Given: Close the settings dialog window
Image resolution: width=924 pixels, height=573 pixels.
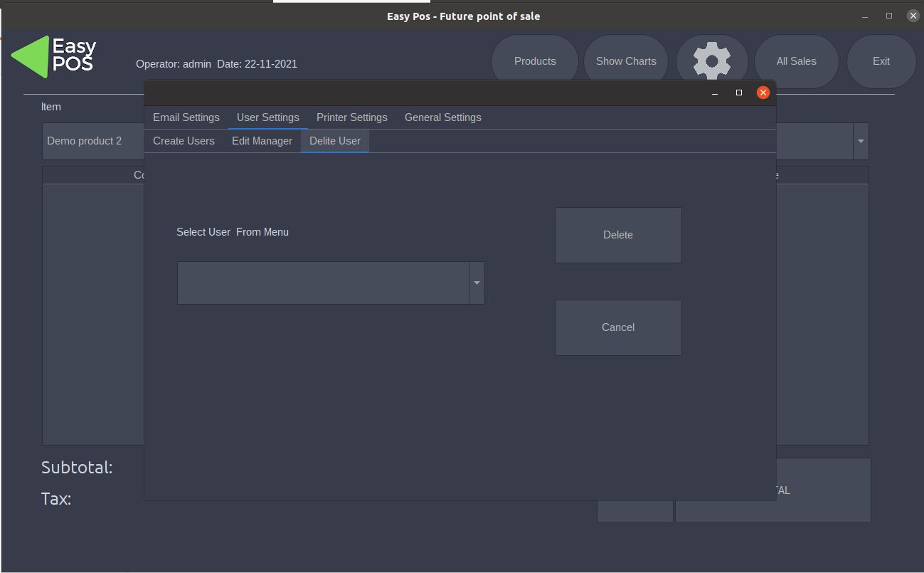Looking at the screenshot, I should 763,93.
